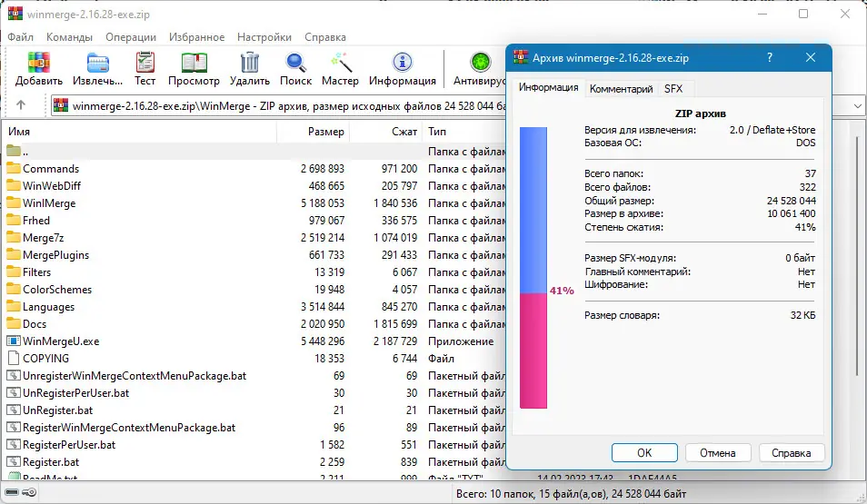Open the Операции menu

click(131, 37)
